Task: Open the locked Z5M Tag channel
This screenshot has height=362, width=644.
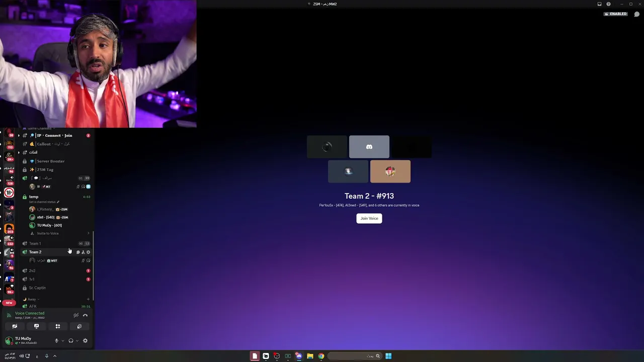Action: coord(55,169)
